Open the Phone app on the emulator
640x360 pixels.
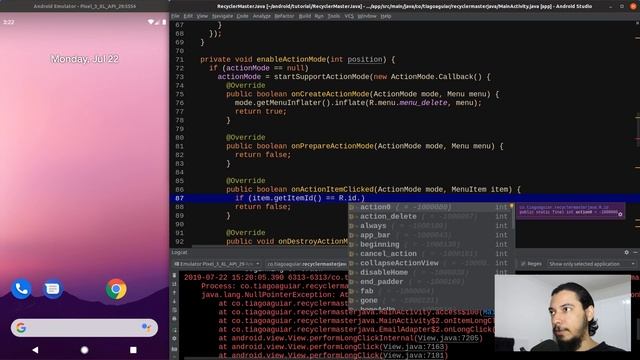point(21,289)
